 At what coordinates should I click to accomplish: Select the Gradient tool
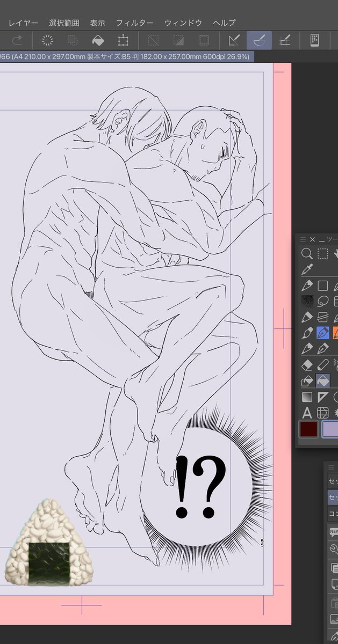(x=307, y=398)
